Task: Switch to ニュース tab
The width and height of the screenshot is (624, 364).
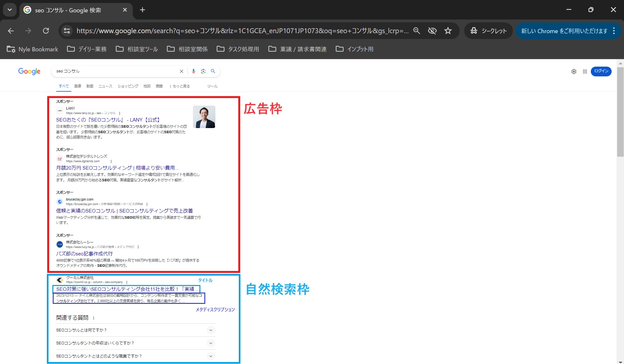Action: point(105,86)
